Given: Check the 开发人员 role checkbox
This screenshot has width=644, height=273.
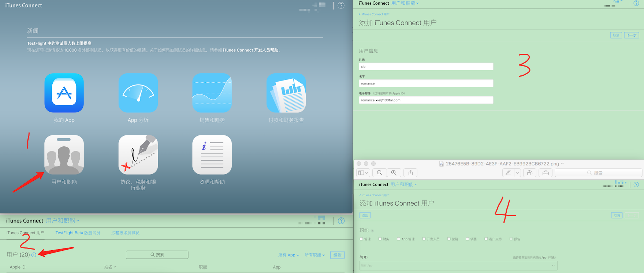Looking at the screenshot, I should 424,239.
